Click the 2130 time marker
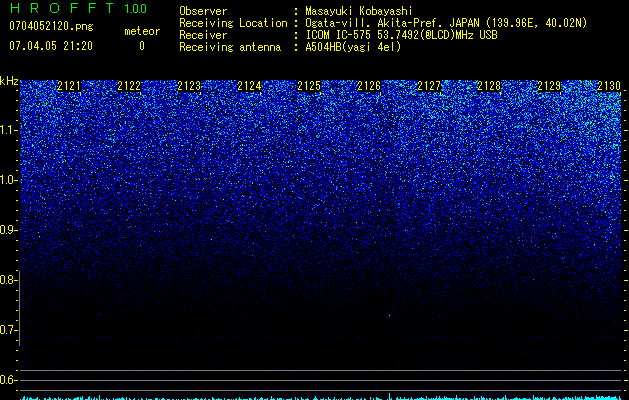This screenshot has width=629, height=400. [x=609, y=86]
